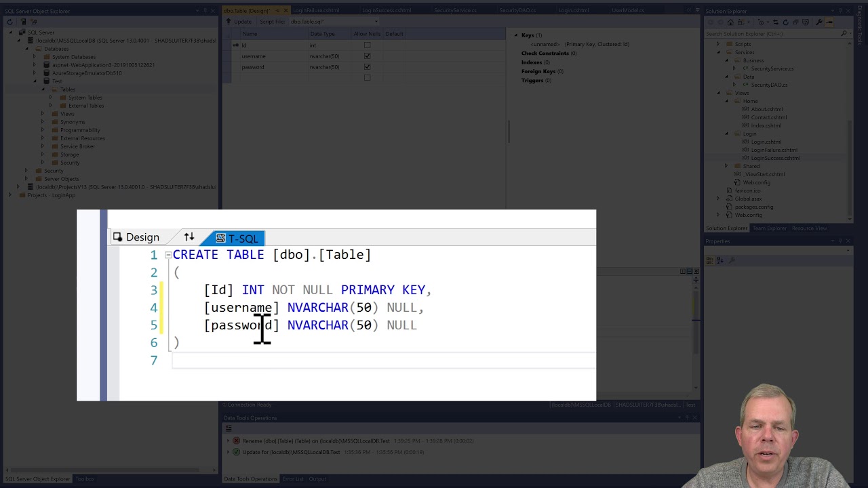The height and width of the screenshot is (488, 868).
Task: Open the Data Tools Operations tab
Action: click(x=250, y=479)
